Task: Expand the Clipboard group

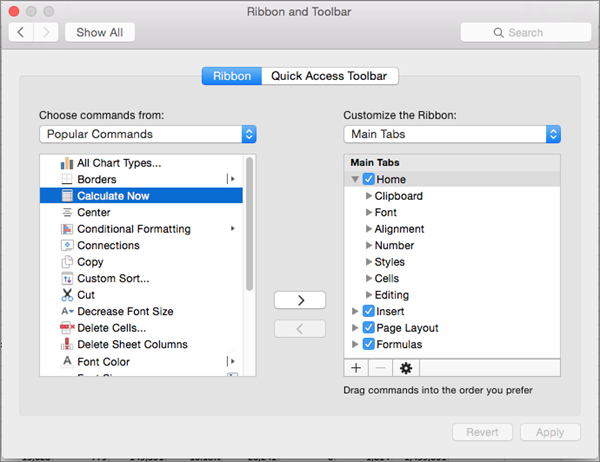Action: point(368,196)
